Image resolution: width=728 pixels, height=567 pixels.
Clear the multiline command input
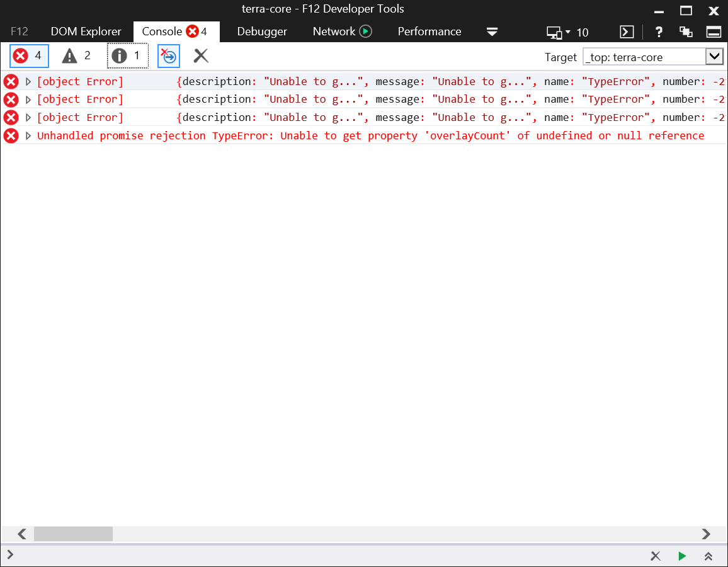(x=656, y=556)
